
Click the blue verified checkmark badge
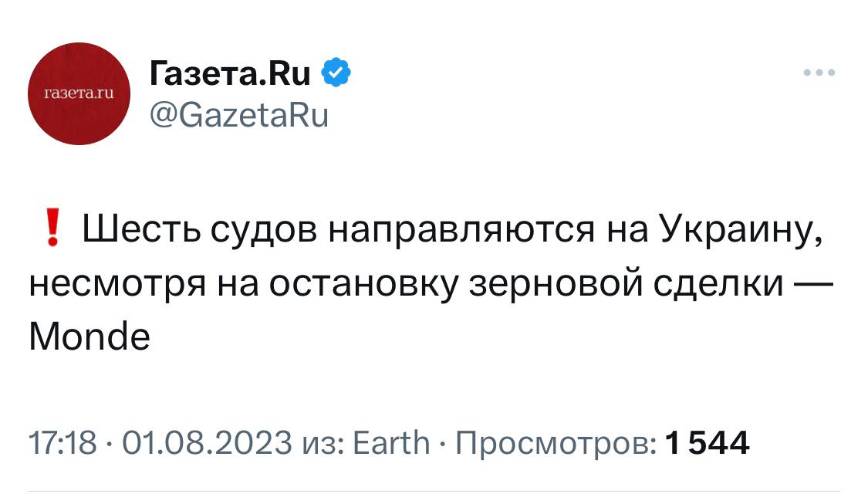point(336,73)
